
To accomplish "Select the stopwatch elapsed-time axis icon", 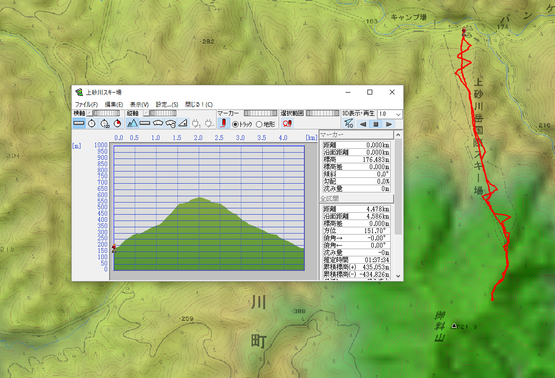I will click(x=105, y=123).
